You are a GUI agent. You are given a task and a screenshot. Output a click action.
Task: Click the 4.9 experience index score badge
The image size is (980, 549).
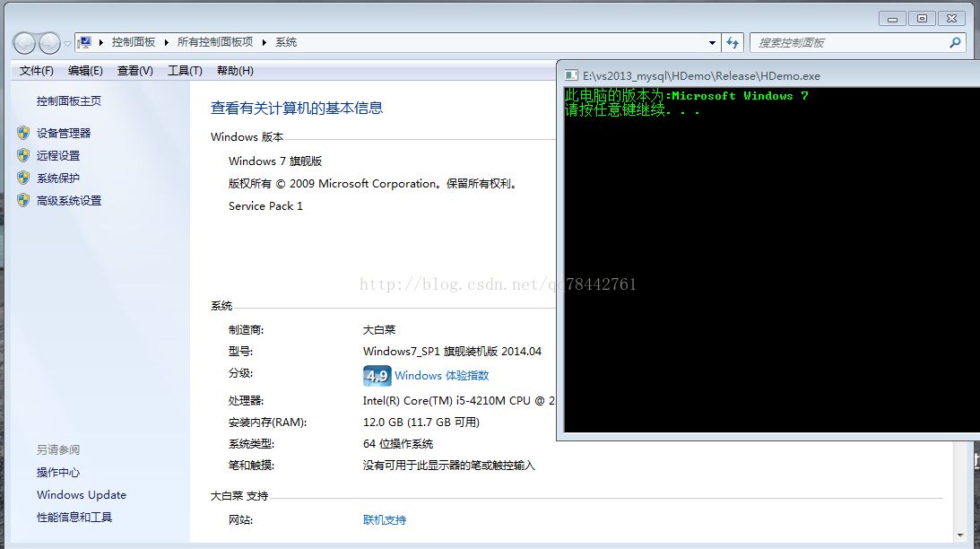click(x=377, y=376)
